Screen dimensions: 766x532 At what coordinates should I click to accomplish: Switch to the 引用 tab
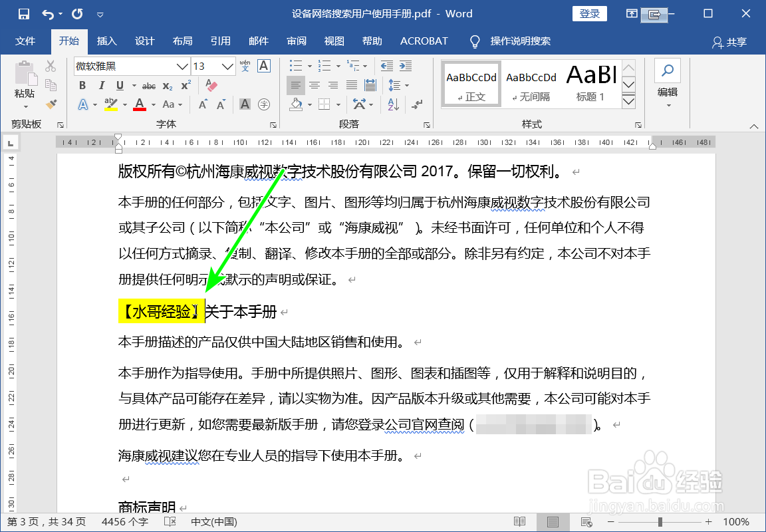pyautogui.click(x=220, y=41)
